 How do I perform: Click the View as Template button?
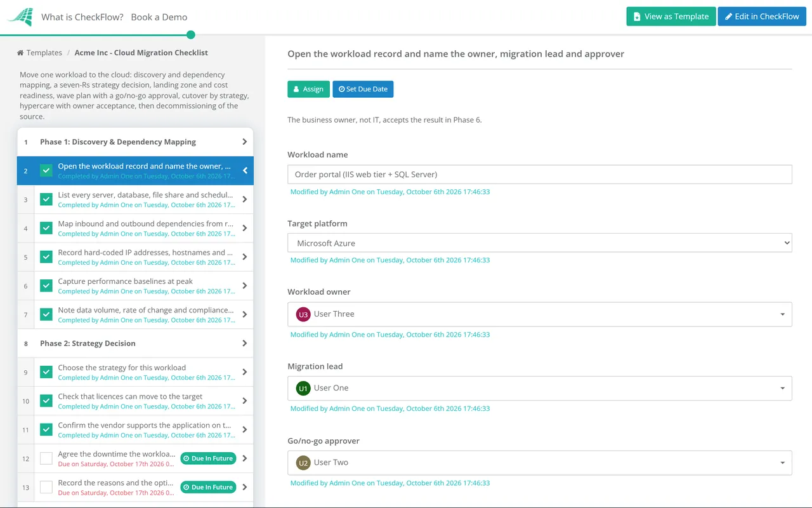(x=671, y=17)
